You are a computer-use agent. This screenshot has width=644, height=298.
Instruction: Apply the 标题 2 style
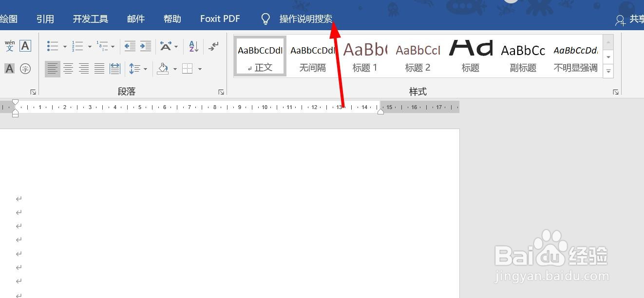tap(418, 56)
